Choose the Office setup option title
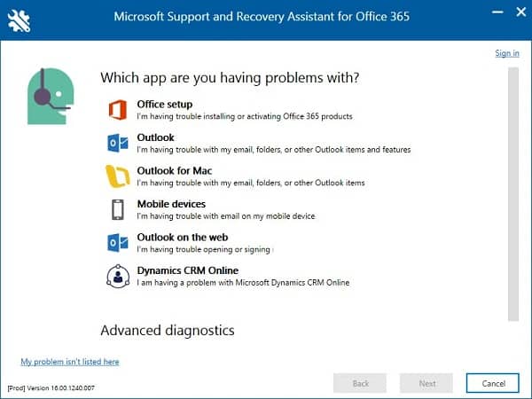Image resolution: width=532 pixels, height=399 pixels. 165,104
